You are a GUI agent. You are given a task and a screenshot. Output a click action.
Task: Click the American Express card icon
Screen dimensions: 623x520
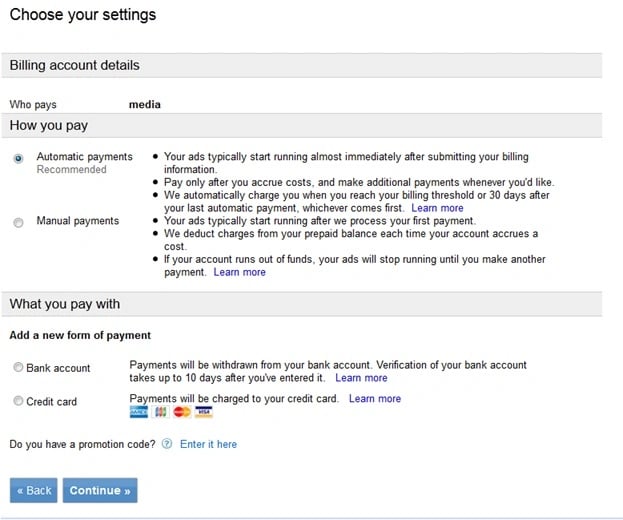(x=139, y=412)
